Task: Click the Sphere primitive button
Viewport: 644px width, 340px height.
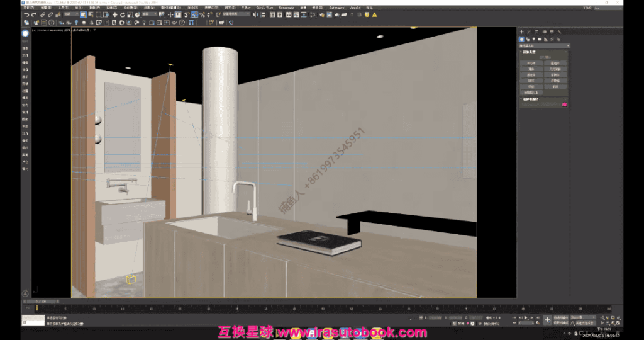Action: (x=531, y=69)
